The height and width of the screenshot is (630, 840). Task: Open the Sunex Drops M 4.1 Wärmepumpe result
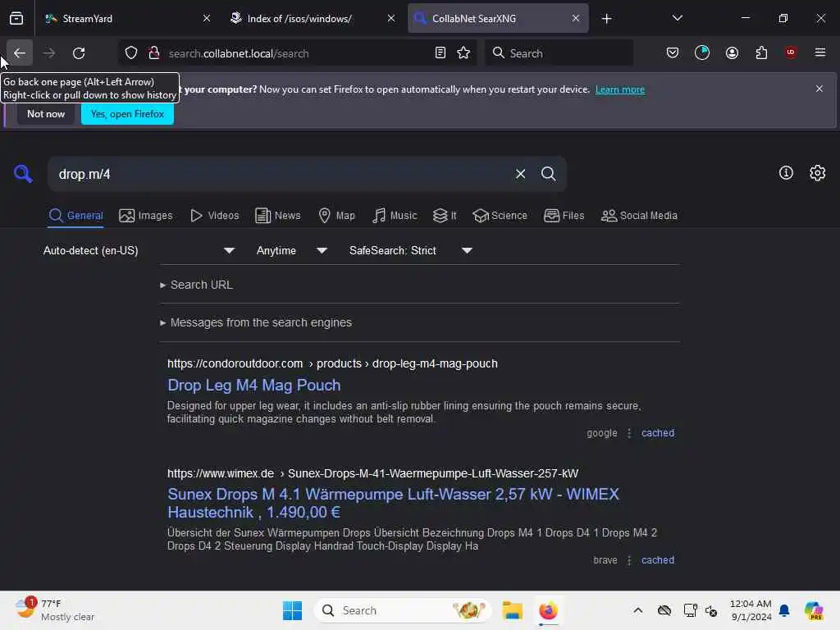393,503
